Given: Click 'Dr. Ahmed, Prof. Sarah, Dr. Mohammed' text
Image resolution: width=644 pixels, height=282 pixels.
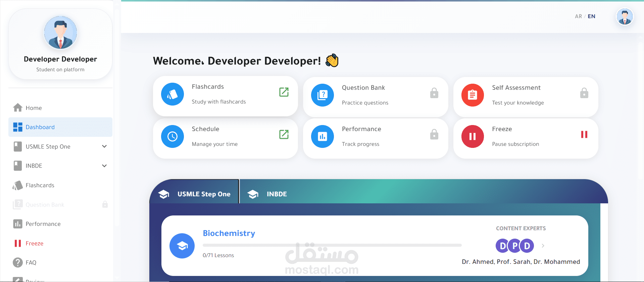Looking at the screenshot, I should (521, 262).
